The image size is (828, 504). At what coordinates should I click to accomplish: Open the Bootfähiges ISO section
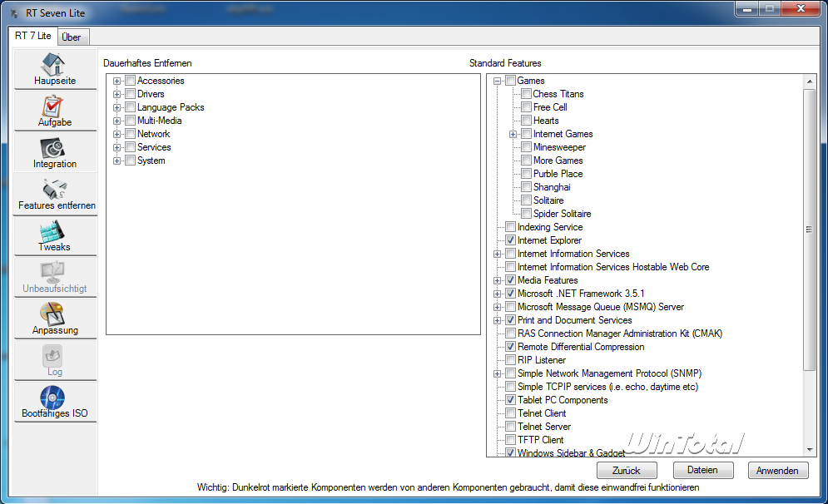pos(55,403)
